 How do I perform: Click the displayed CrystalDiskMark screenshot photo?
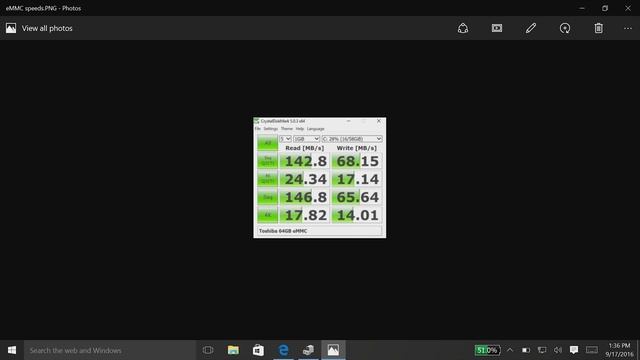tap(320, 178)
